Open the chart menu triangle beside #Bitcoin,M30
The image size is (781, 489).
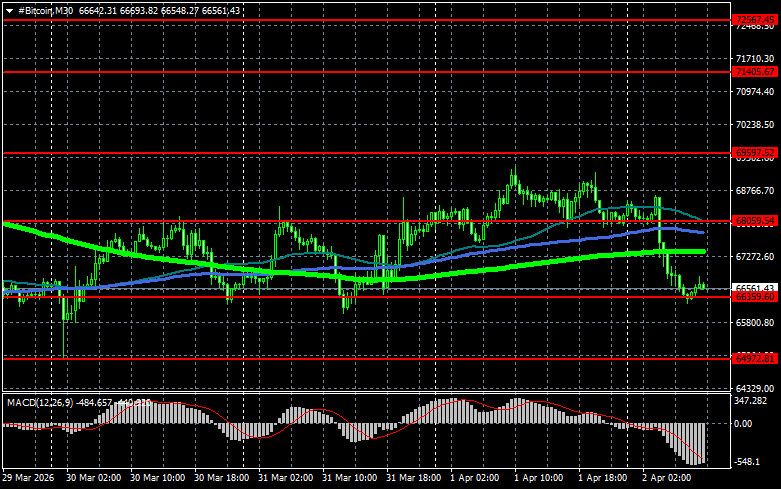pyautogui.click(x=9, y=11)
